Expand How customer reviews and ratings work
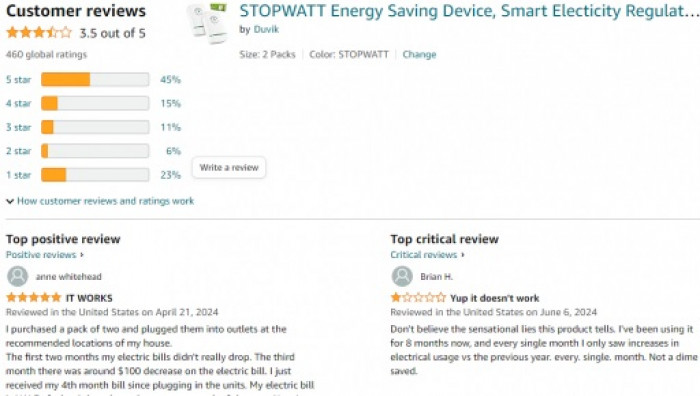The height and width of the screenshot is (396, 700). [x=105, y=201]
